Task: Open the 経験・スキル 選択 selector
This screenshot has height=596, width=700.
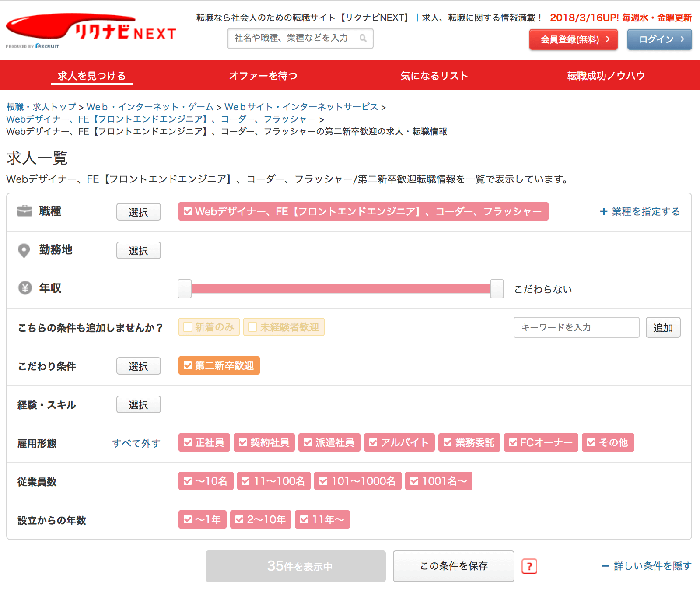Action: coord(139,404)
